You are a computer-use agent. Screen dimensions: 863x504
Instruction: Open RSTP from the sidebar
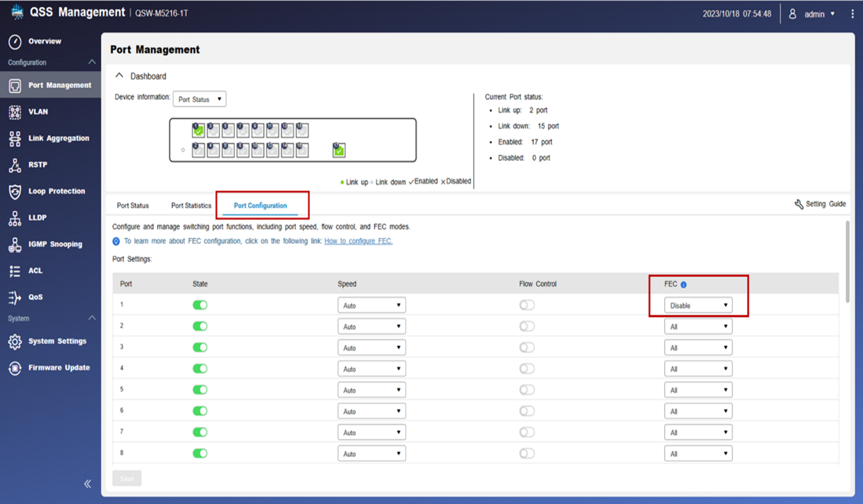coord(15,165)
